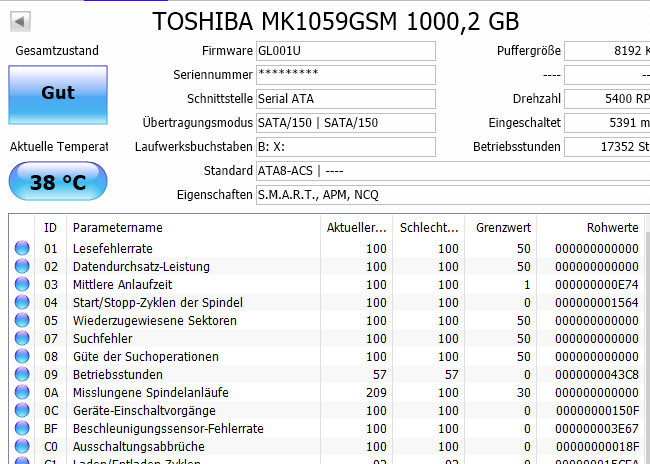Click status icon of Misslungene Spindelanläufe row
This screenshot has width=650, height=464.
tap(22, 392)
